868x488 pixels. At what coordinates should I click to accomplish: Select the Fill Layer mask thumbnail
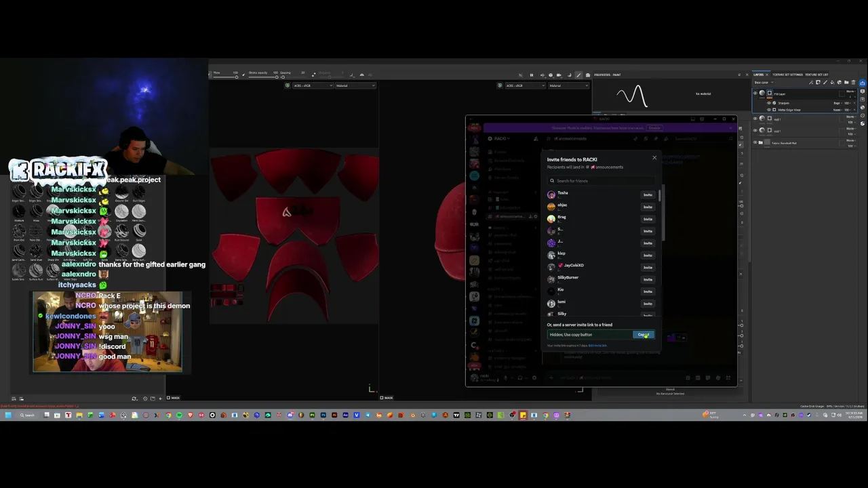(770, 93)
